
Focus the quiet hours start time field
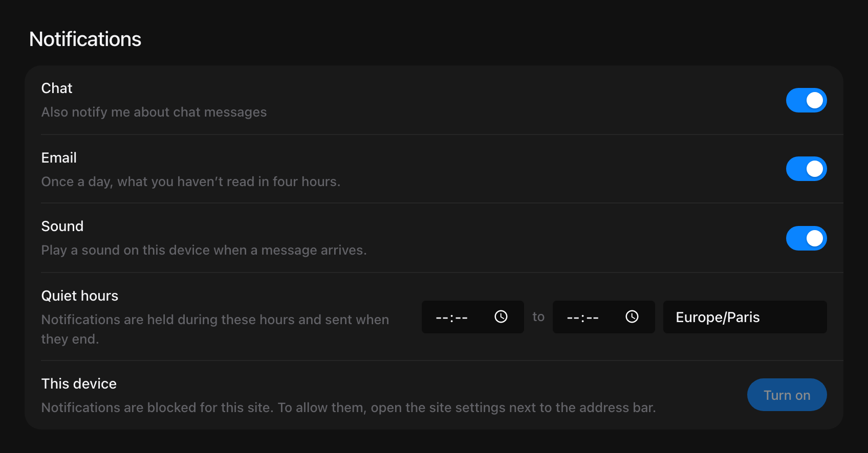[x=472, y=317]
